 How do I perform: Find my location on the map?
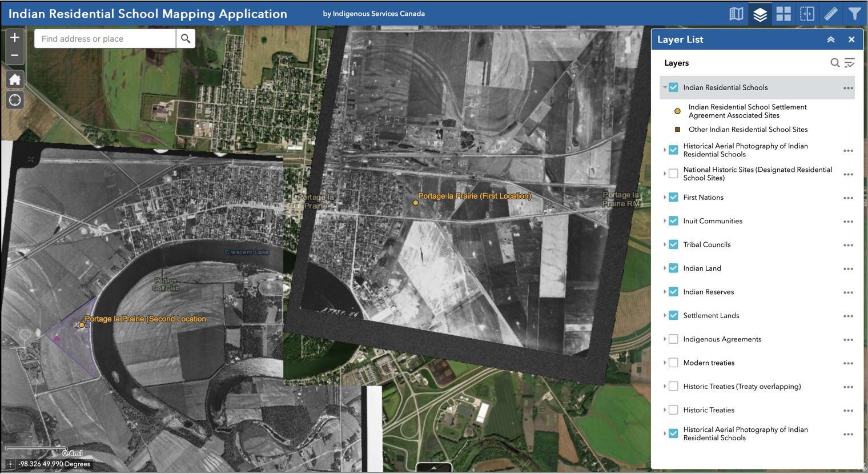point(15,101)
